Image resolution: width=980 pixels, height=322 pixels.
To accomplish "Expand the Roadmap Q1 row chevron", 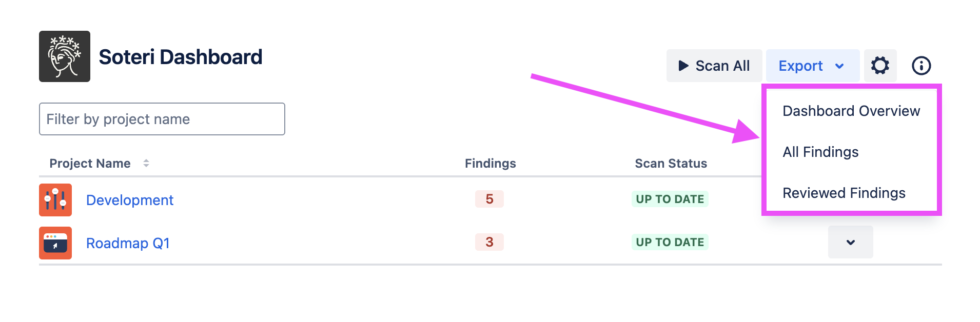I will point(850,242).
